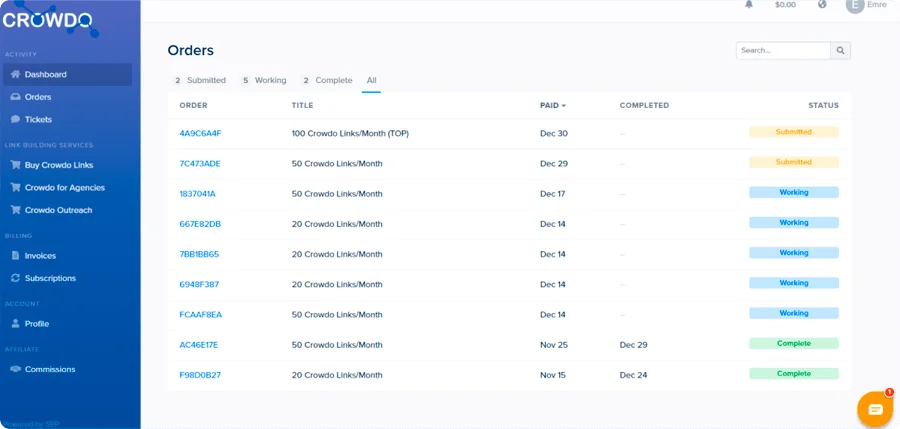900x429 pixels.
Task: Open Dashboard from the sidebar
Action: point(45,74)
